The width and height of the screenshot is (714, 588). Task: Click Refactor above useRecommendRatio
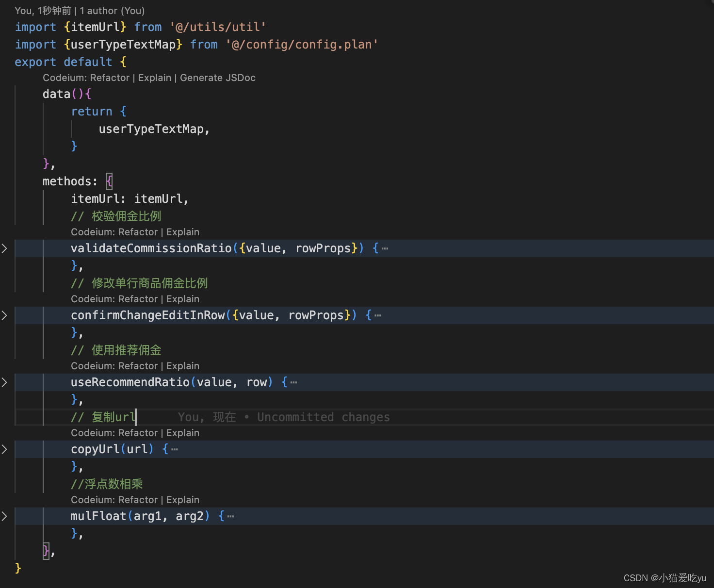click(138, 366)
